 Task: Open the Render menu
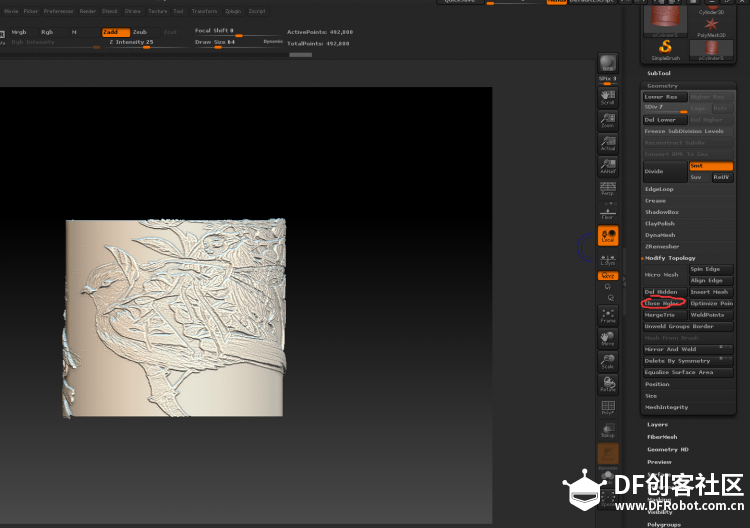click(88, 11)
